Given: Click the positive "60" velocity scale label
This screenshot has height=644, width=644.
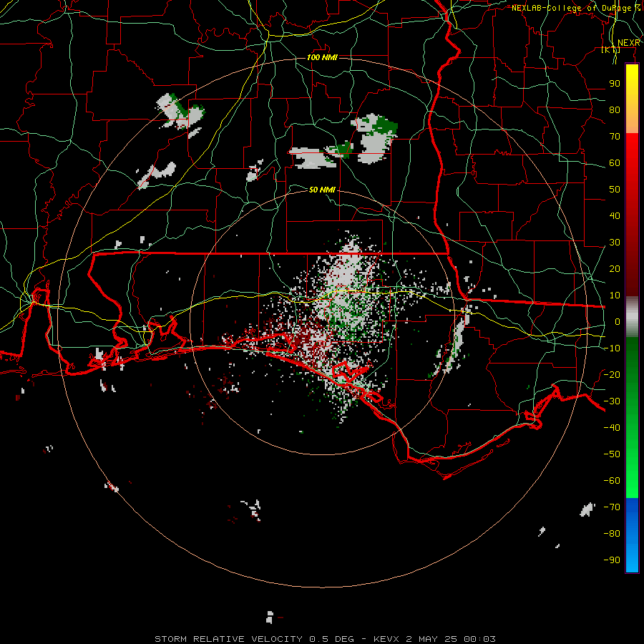Looking at the screenshot, I should (615, 163).
